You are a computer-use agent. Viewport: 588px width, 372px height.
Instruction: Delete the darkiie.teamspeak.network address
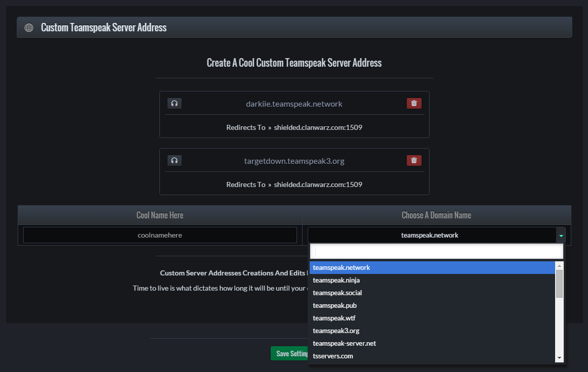[414, 104]
